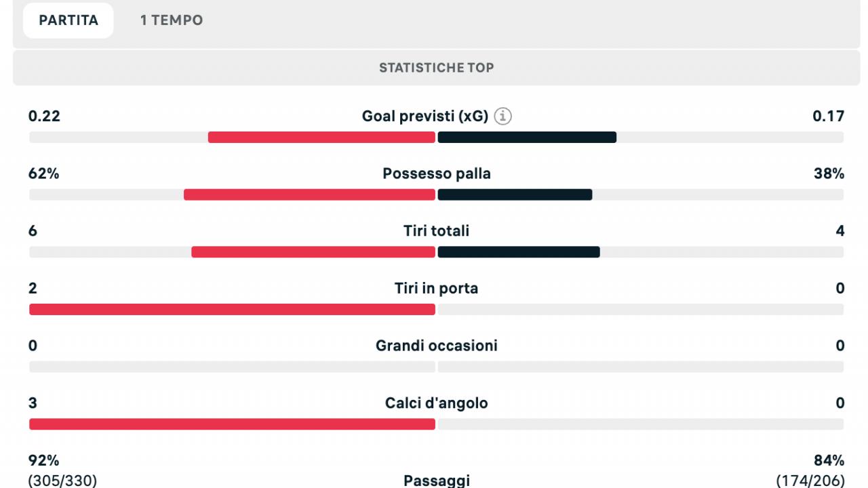Switch to the PARTITA tab

[68, 20]
